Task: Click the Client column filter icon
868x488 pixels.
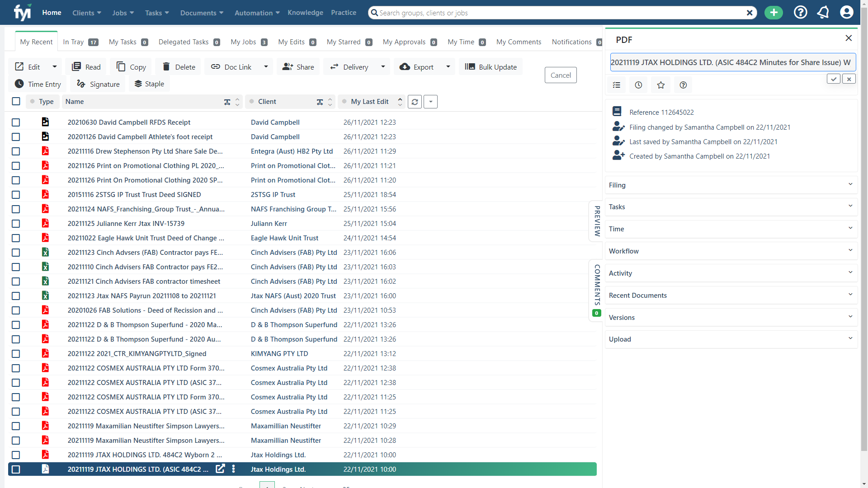Action: tap(320, 102)
